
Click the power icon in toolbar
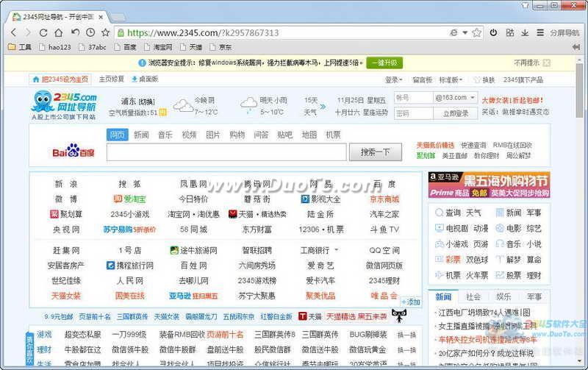[493, 32]
